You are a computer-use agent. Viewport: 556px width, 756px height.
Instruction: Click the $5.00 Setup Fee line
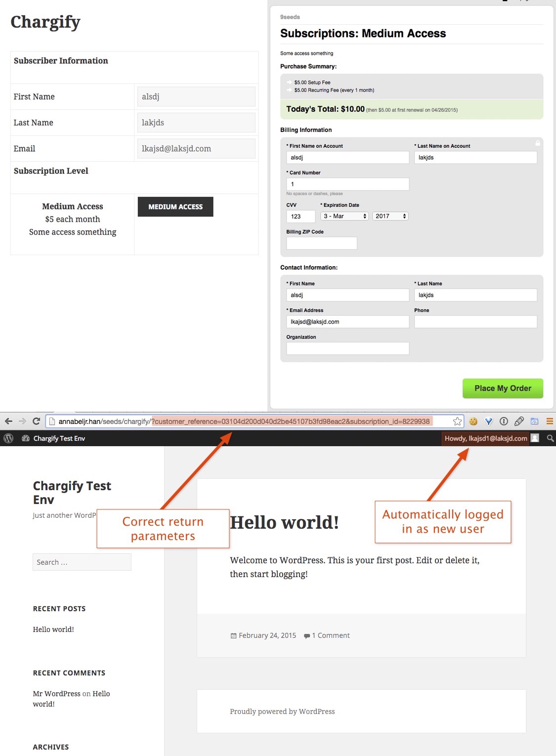312,83
